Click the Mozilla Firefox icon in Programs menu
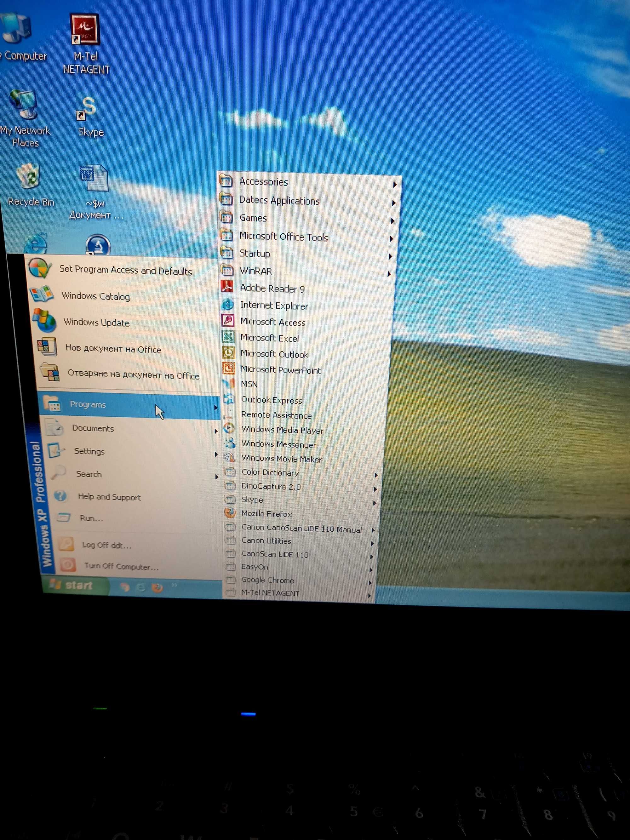The height and width of the screenshot is (840, 630). coord(230,513)
